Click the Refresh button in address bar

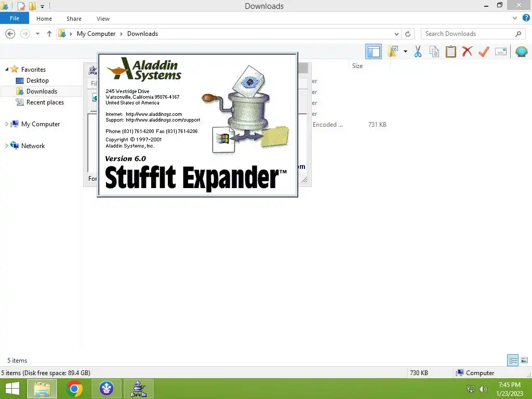tap(408, 34)
